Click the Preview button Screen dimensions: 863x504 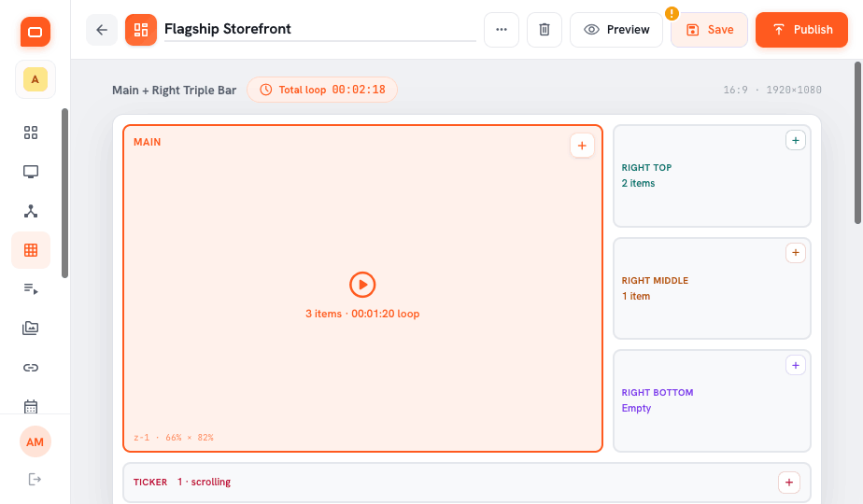pyautogui.click(x=616, y=30)
